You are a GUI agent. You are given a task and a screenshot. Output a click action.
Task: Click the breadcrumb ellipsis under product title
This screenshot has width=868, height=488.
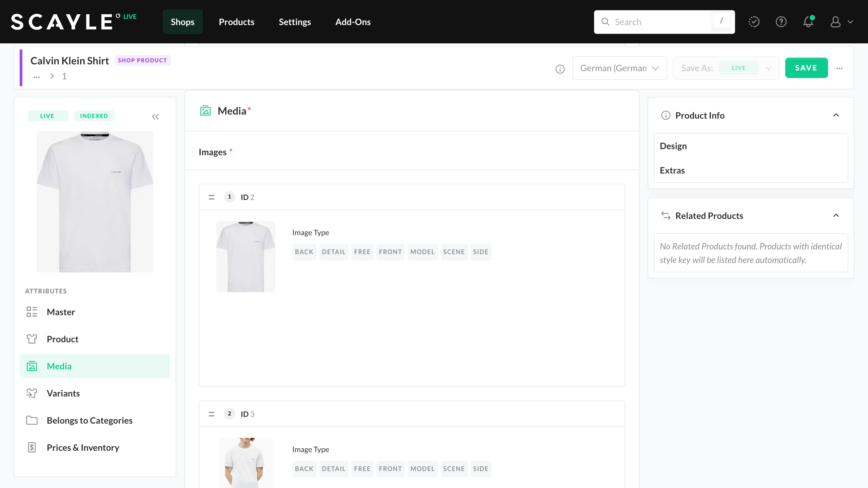pyautogui.click(x=37, y=77)
